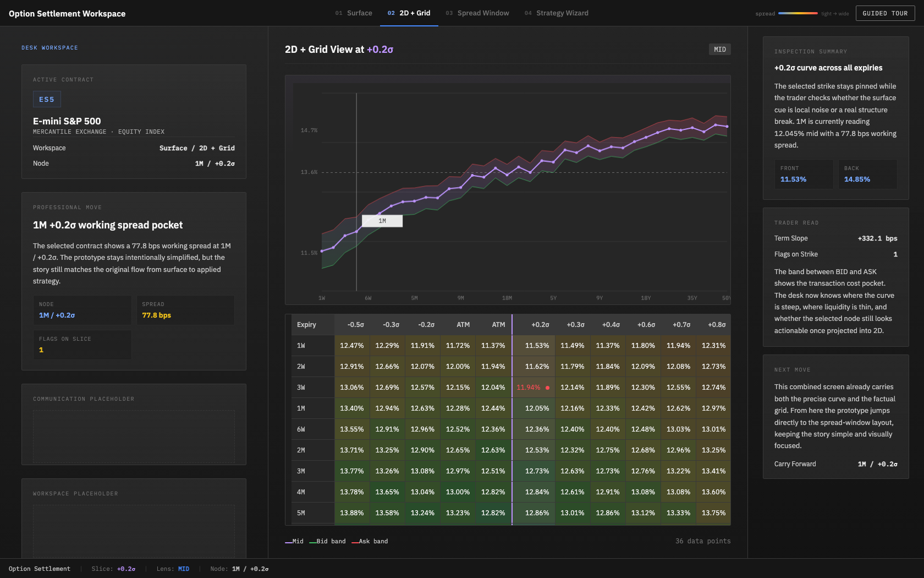Select the 2D + Grid tab

click(x=409, y=13)
